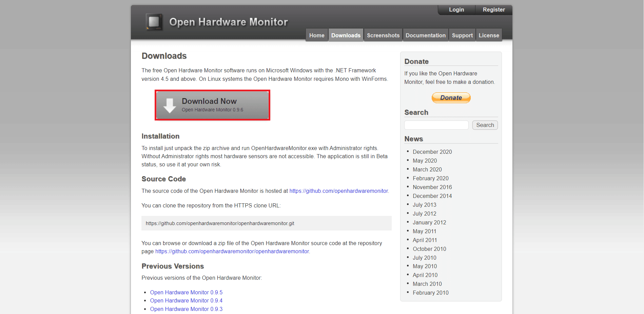Viewport: 644px width, 314px height.
Task: Open the December 2020 news entry
Action: pos(432,152)
